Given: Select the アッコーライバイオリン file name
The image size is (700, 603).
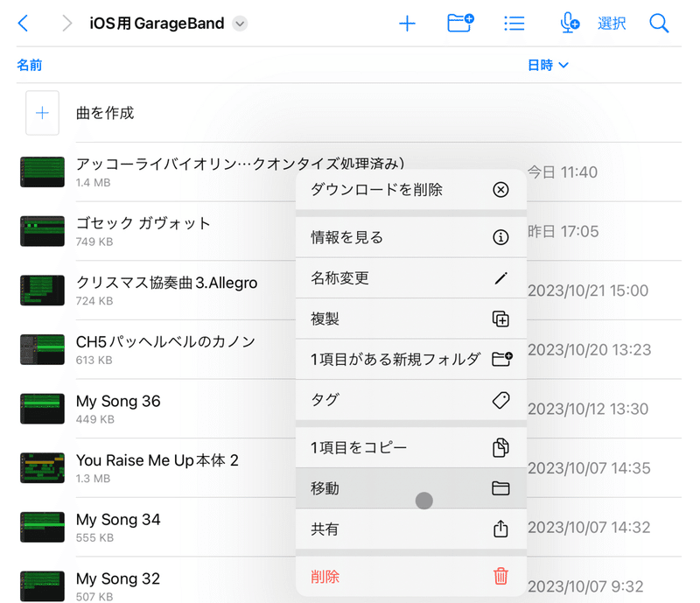Looking at the screenshot, I should coord(240,164).
